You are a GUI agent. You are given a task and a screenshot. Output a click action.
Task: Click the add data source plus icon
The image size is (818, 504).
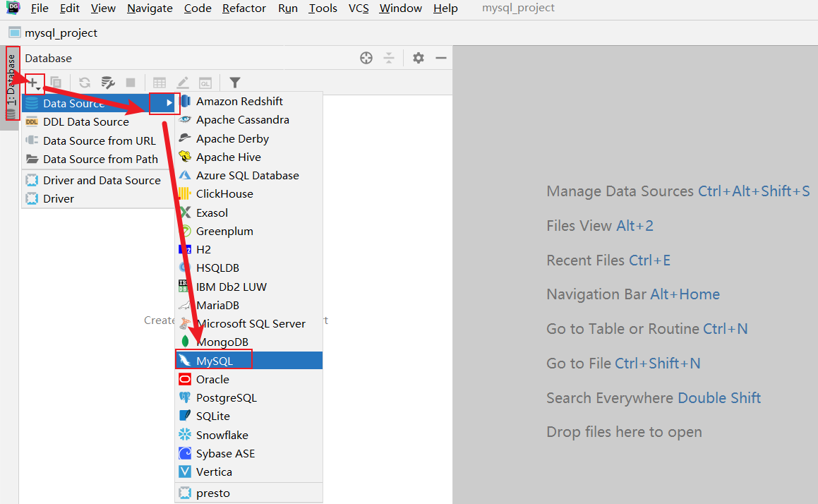(x=33, y=83)
